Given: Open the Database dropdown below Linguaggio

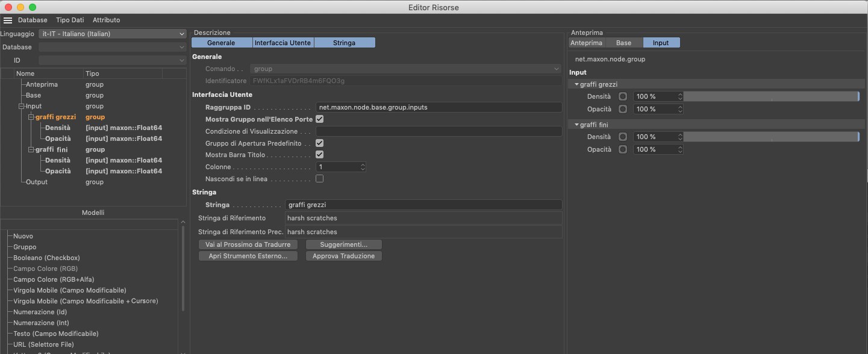Looking at the screenshot, I should click(113, 47).
